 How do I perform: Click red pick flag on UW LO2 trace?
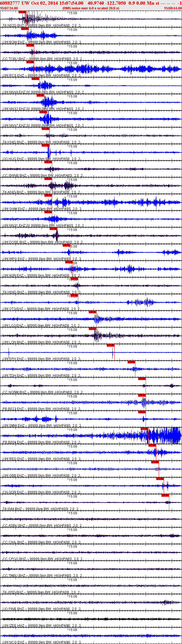(x=92, y=312)
